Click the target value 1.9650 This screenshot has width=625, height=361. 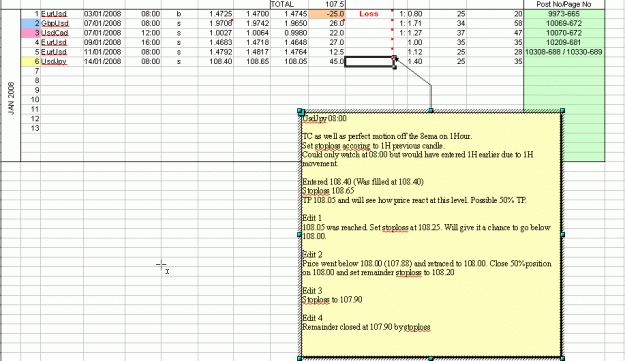tap(289, 24)
